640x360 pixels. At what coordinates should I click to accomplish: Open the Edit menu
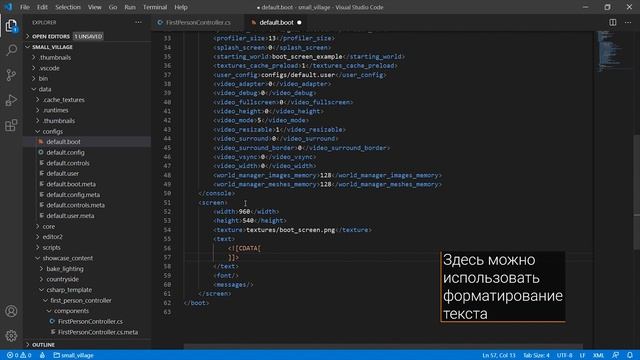click(42, 7)
